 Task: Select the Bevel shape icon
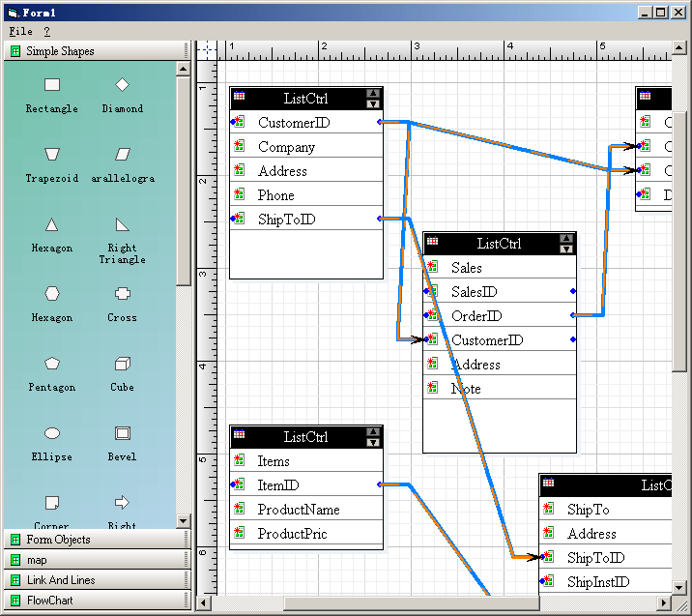tap(122, 433)
